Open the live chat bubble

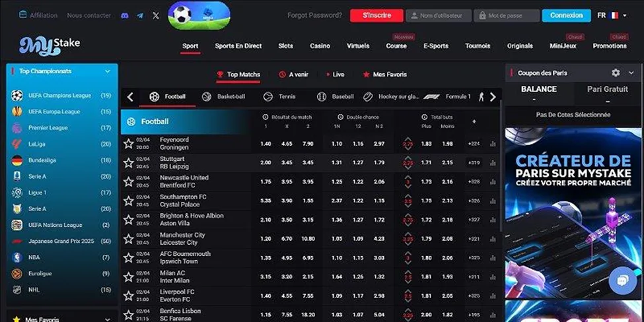click(x=622, y=281)
